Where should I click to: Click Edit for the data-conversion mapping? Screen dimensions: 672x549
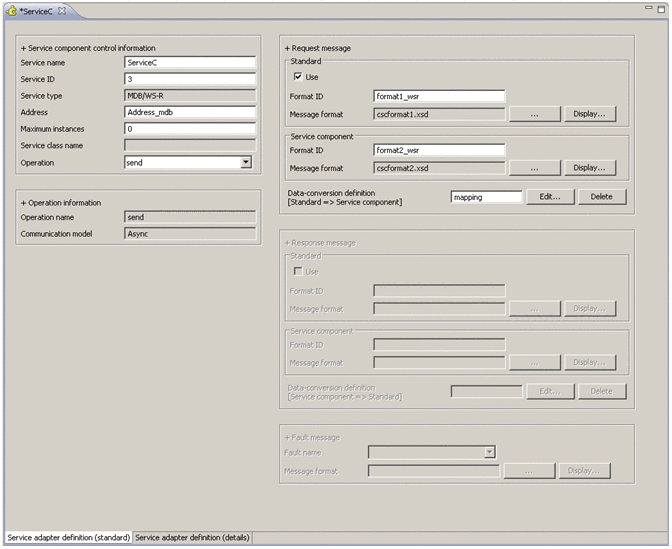click(550, 197)
